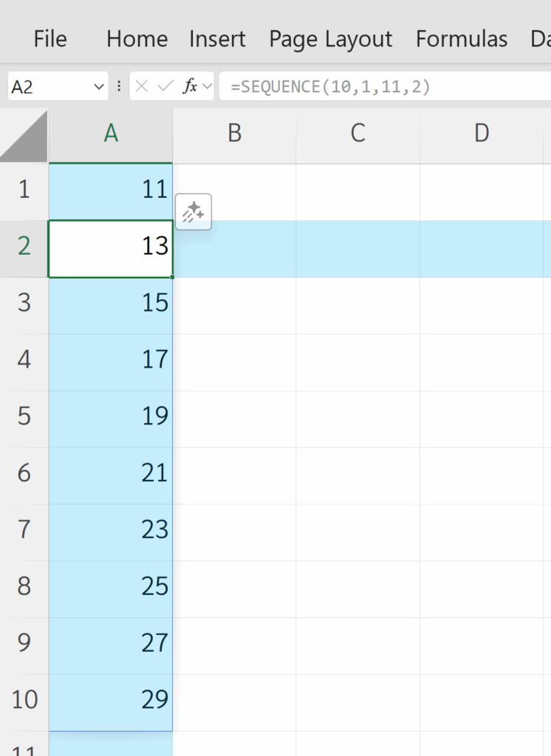Open the dropdown arrow next to fx
This screenshot has width=551, height=756.
[207, 87]
